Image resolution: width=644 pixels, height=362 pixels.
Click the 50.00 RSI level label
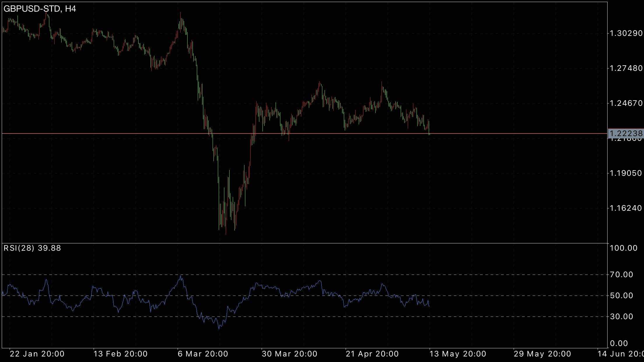[621, 296]
